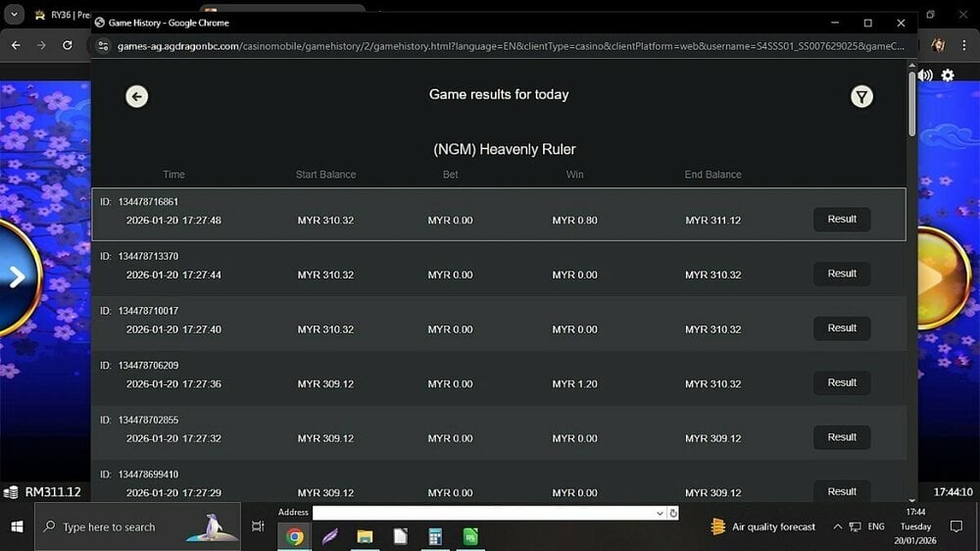980x551 pixels.
Task: Open File Explorer in the taskbar
Action: point(365,536)
